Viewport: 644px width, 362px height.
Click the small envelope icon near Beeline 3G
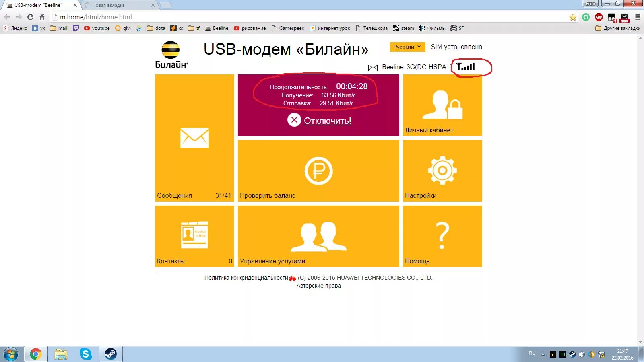click(373, 68)
